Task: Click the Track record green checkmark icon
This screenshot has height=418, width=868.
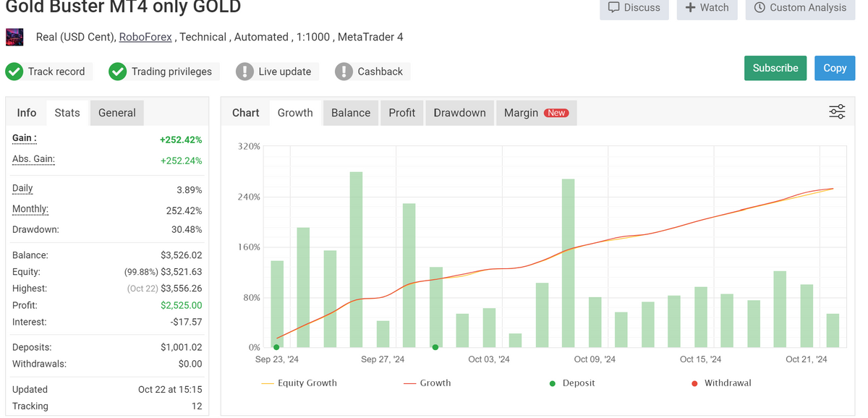Action: (x=14, y=72)
